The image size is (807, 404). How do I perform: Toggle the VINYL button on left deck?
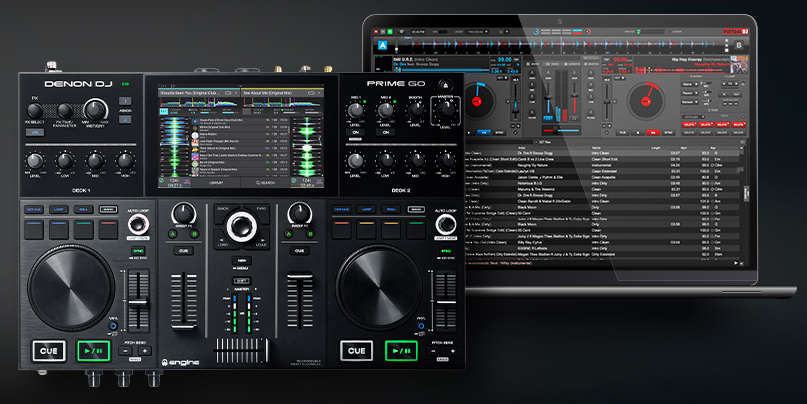113,326
